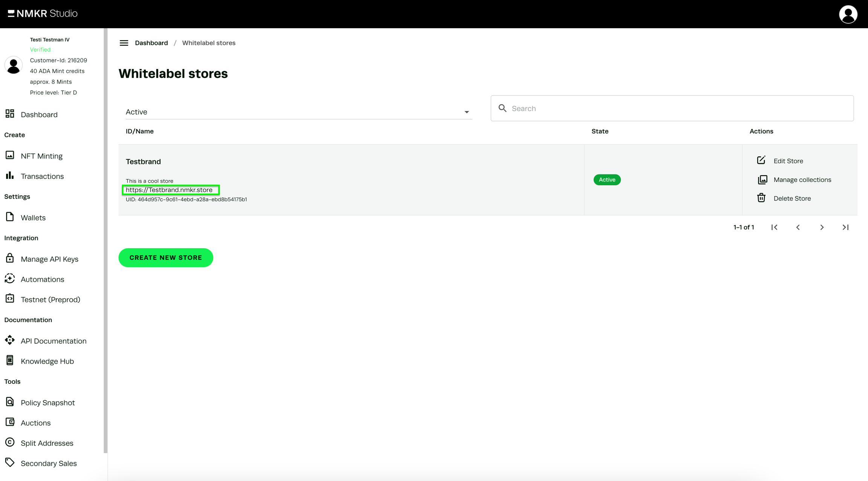Click the Create New Store button

pyautogui.click(x=166, y=258)
